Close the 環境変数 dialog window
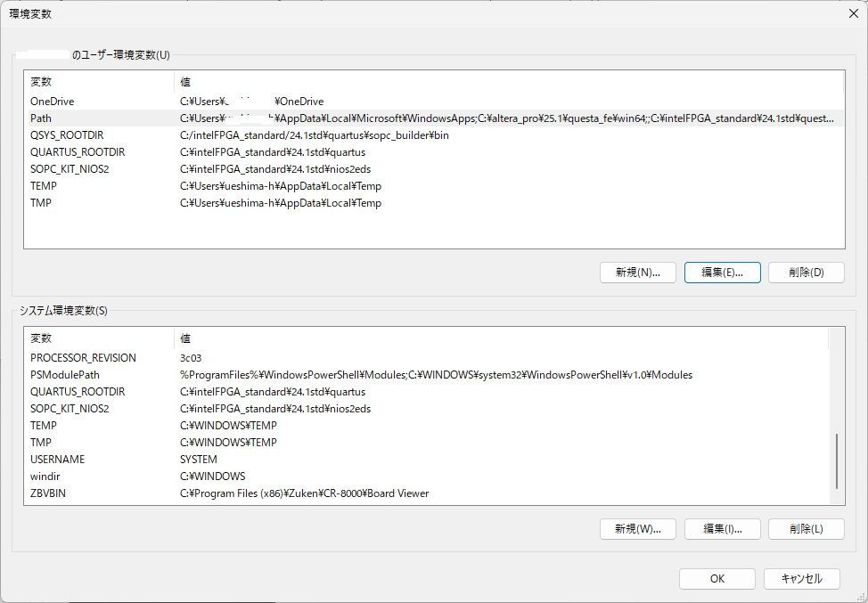The width and height of the screenshot is (868, 603). pos(854,13)
